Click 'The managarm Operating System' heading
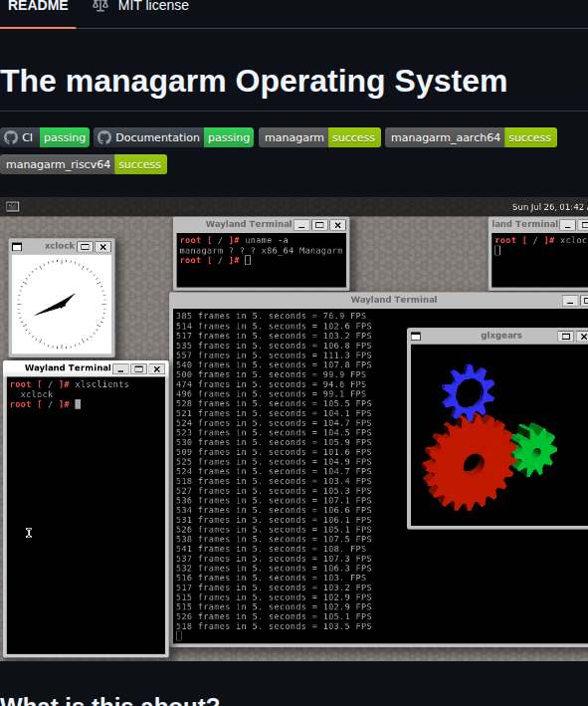 [x=254, y=82]
